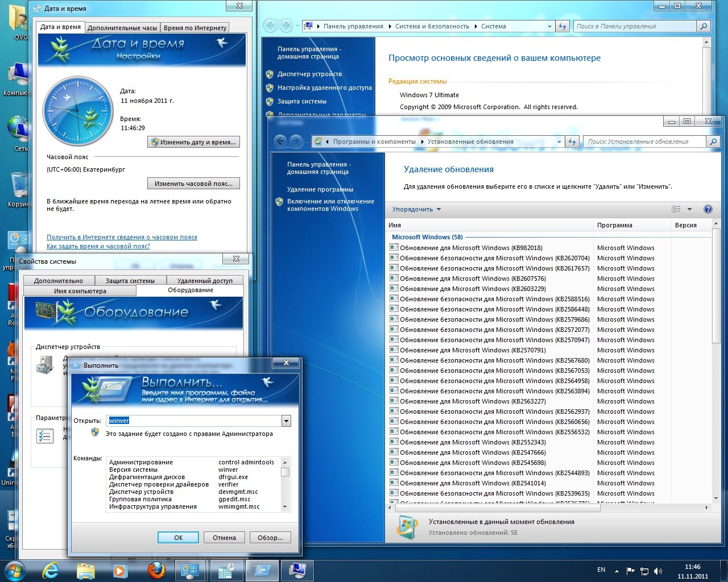This screenshot has width=728, height=582.
Task: Switch to Date and Time taskbar icon
Action: click(226, 570)
